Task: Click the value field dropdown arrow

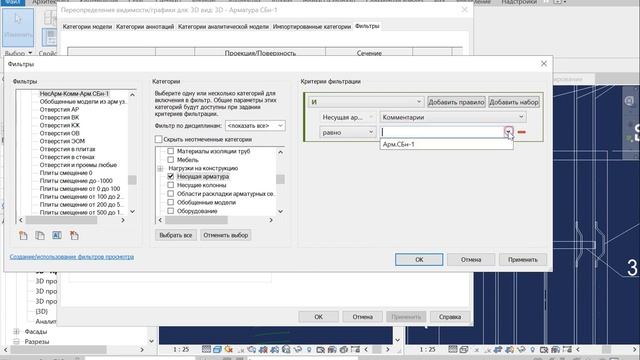Action: coord(508,131)
